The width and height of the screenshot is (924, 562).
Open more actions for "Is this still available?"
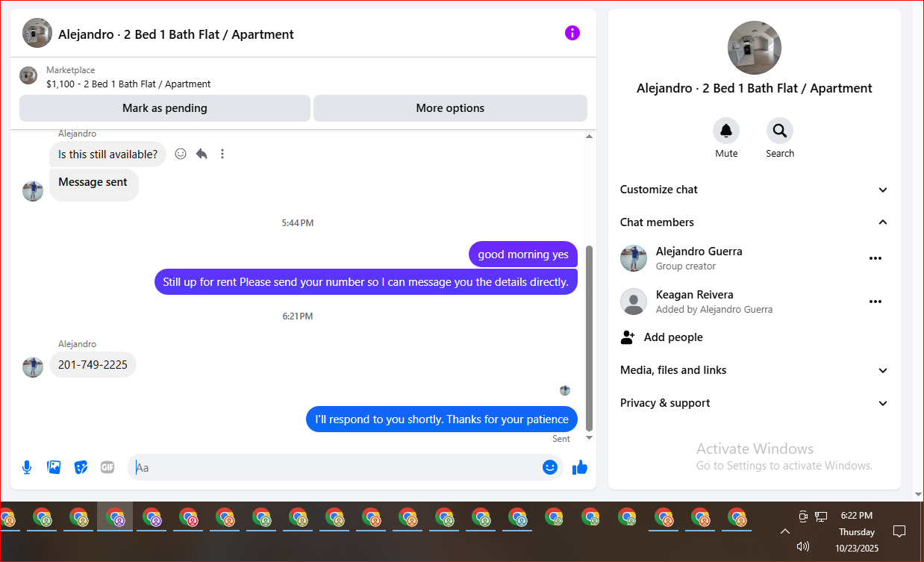[x=222, y=154]
